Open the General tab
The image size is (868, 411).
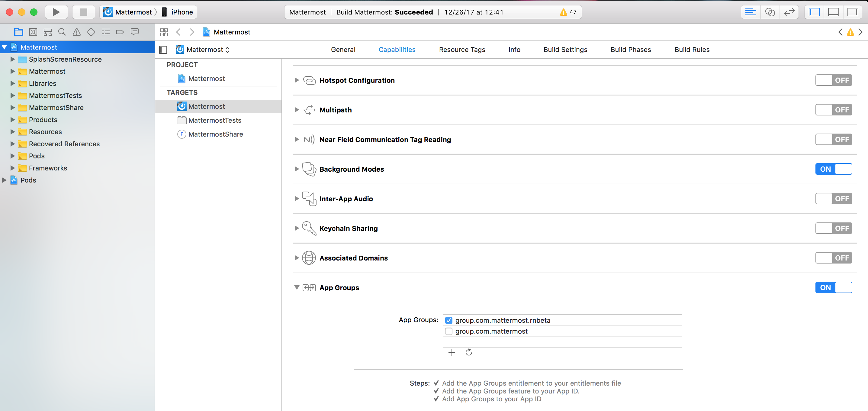tap(343, 50)
